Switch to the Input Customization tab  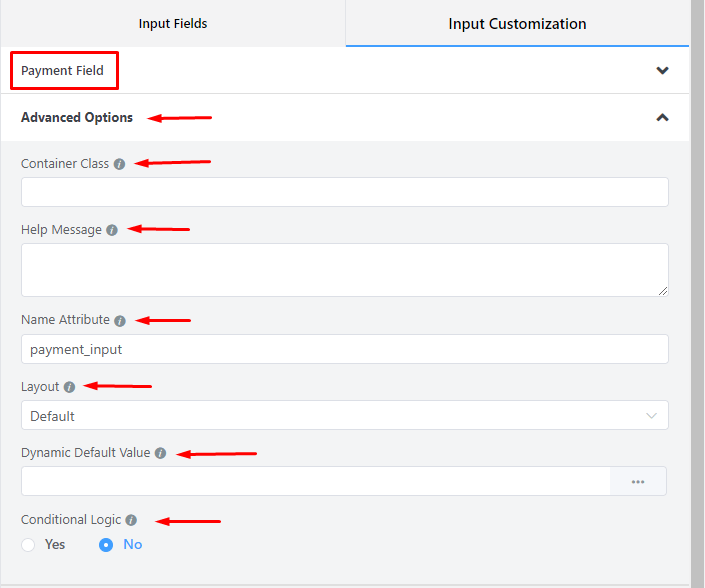517,23
